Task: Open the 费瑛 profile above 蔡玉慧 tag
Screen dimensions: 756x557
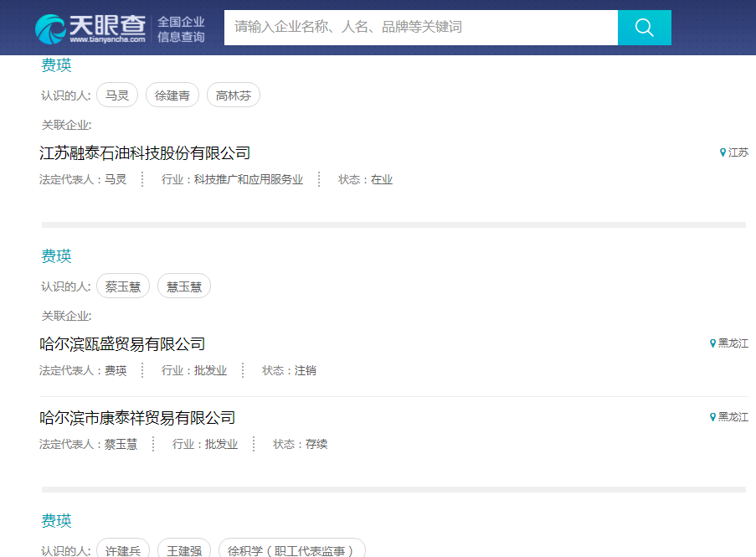Action: (57, 256)
